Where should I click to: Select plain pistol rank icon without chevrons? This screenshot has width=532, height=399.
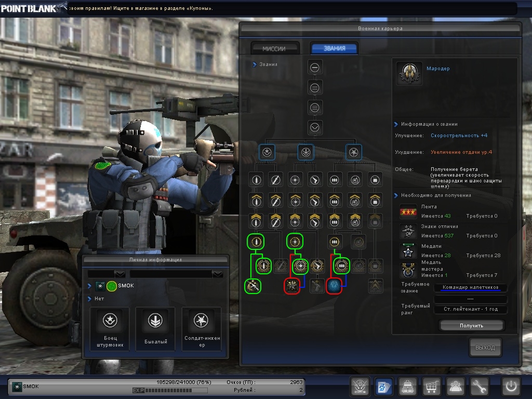pyautogui.click(x=315, y=180)
